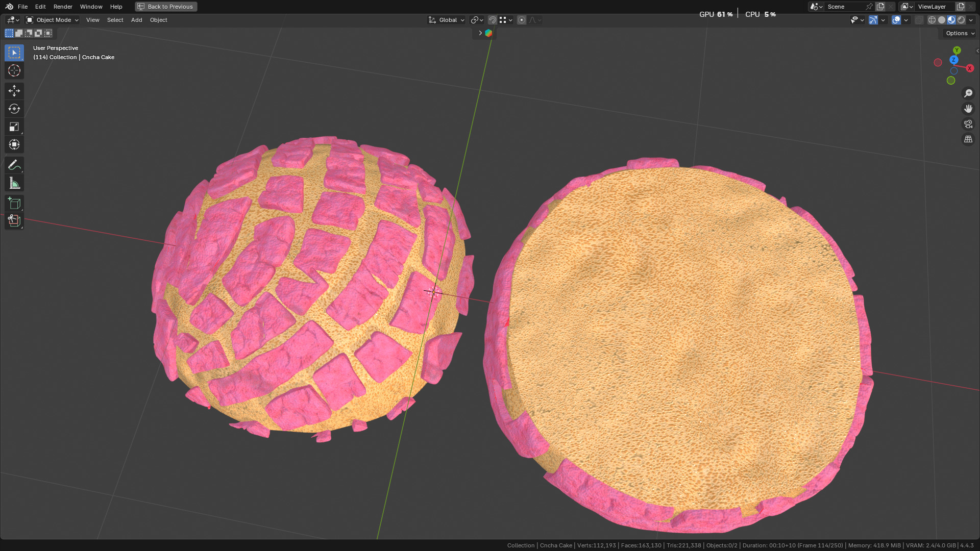
Task: Set selection mode to Extend
Action: [x=19, y=33]
